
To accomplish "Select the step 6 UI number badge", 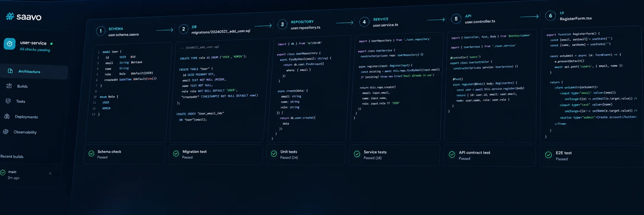I will coord(550,15).
